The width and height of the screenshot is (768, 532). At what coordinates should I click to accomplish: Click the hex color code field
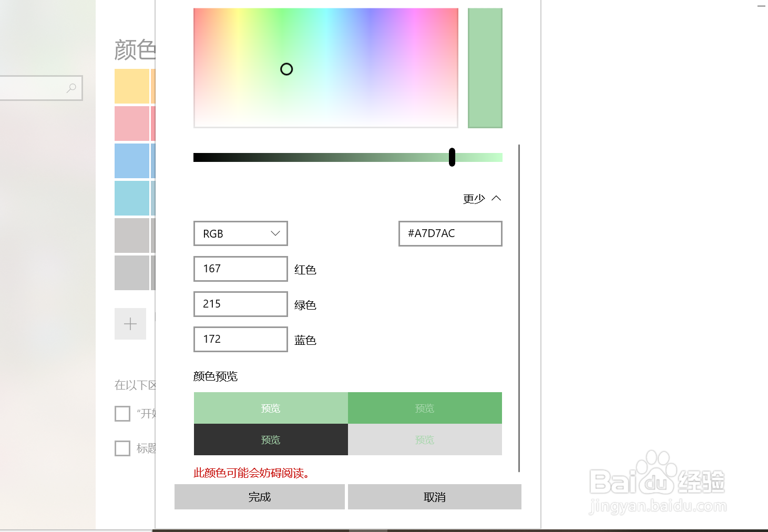point(450,233)
